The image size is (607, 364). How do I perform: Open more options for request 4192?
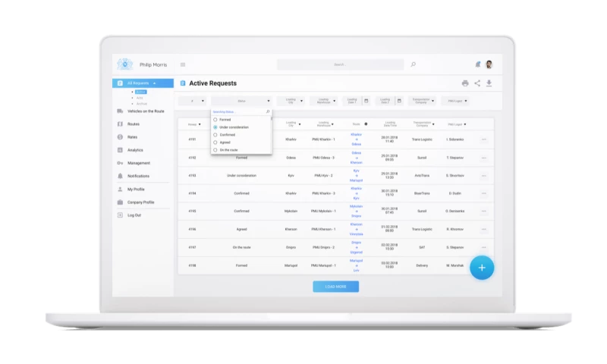483,158
